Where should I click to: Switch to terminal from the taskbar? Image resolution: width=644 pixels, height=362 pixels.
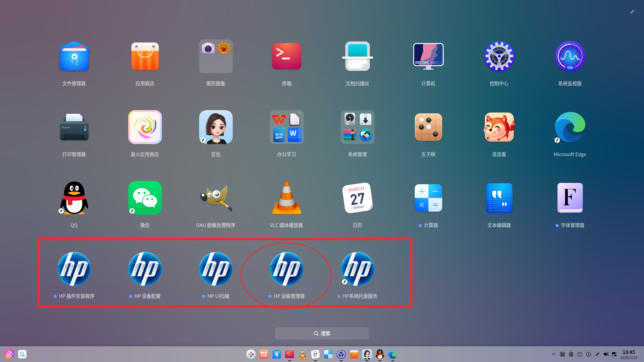click(x=289, y=354)
